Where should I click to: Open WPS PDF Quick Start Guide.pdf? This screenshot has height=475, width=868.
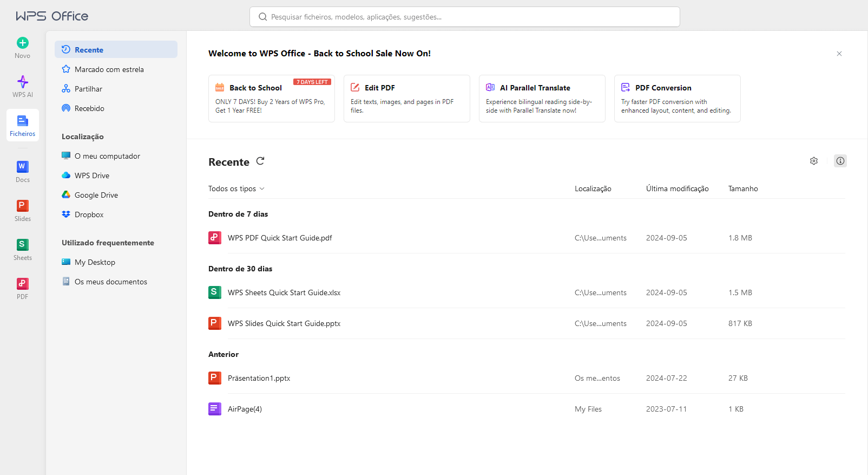[x=527, y=238]
